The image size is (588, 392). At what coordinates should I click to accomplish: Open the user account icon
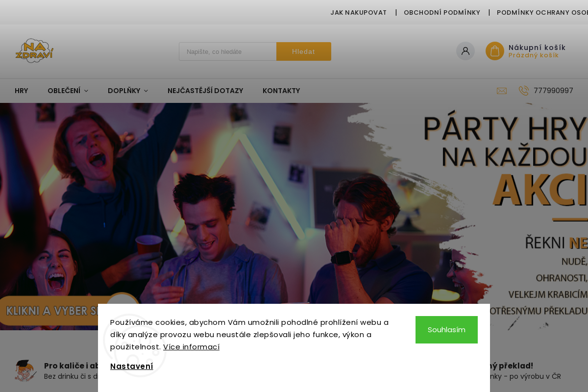(x=465, y=51)
